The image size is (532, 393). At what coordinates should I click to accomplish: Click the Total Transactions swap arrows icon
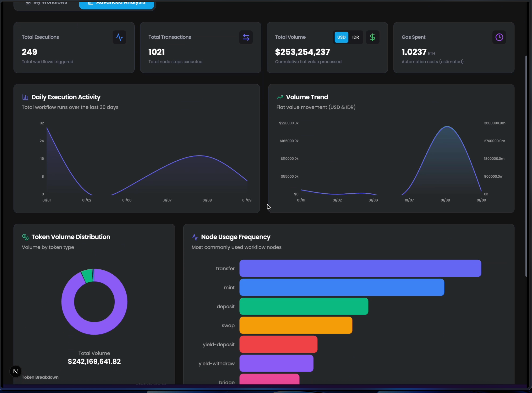point(246,37)
